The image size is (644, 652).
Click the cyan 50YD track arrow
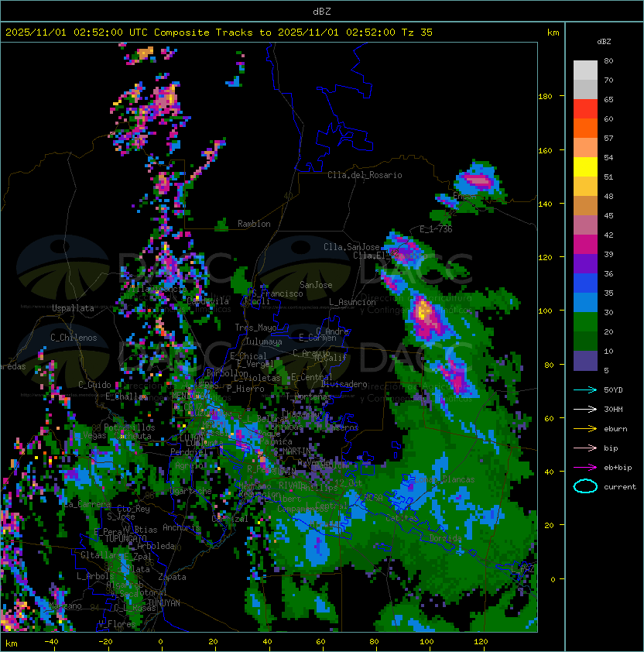click(585, 389)
